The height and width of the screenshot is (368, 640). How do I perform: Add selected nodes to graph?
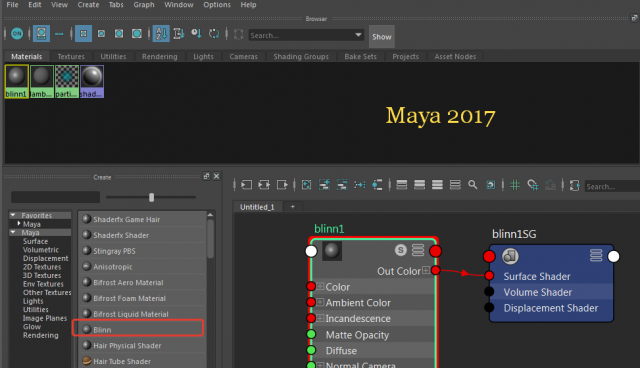click(324, 185)
